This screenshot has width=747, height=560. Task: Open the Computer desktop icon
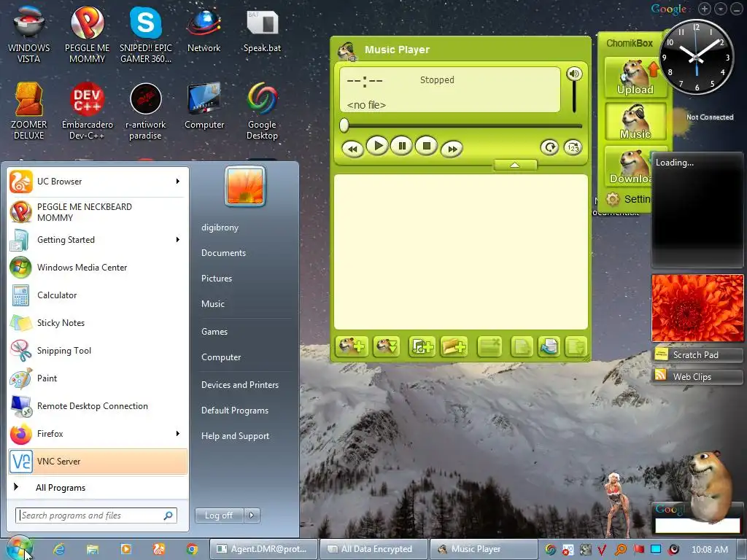coord(204,106)
